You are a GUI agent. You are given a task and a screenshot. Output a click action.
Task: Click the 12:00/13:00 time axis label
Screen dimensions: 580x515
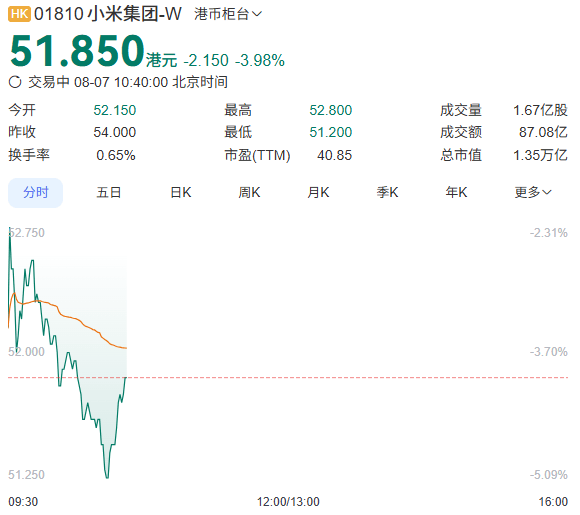288,502
